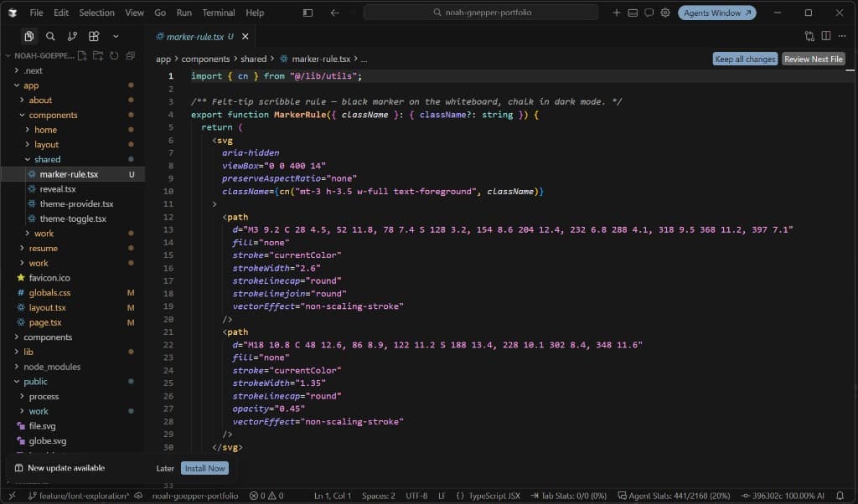Viewport: 858px width, 504px height.
Task: Click the plus icon next to search bar
Action: [x=616, y=13]
